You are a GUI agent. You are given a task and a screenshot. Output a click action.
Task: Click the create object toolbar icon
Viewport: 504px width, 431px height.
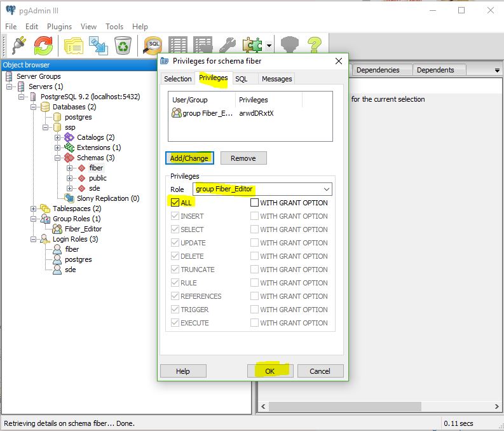click(99, 45)
